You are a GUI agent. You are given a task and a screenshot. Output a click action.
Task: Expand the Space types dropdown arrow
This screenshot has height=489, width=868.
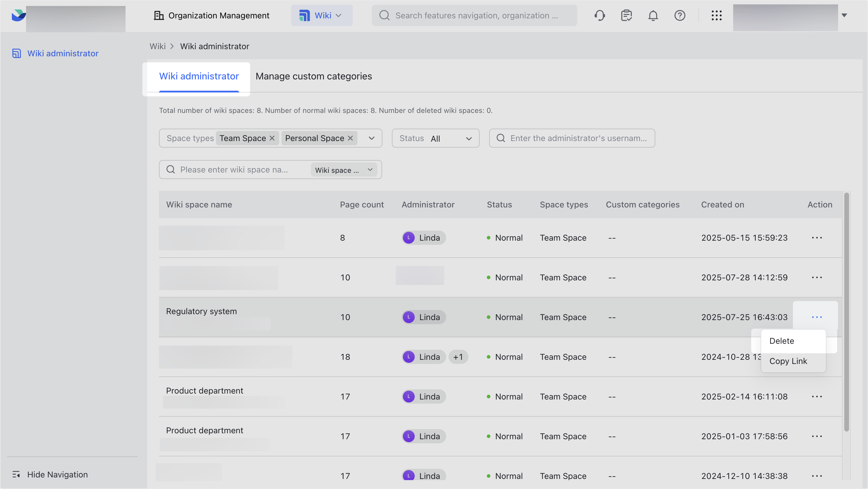click(x=371, y=138)
